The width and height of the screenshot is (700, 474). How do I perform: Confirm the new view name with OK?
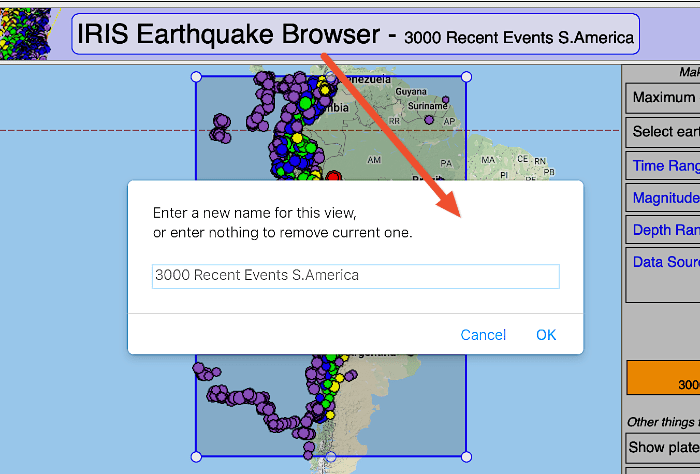click(545, 335)
